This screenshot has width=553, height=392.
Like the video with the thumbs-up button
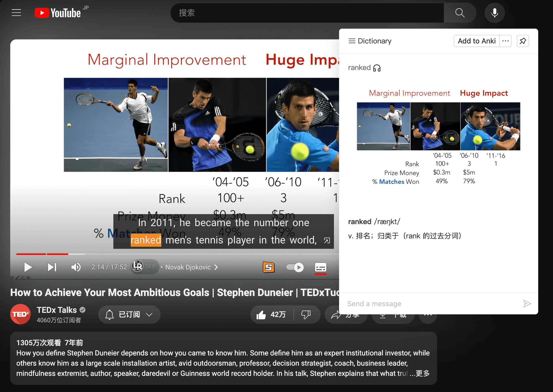[272, 315]
